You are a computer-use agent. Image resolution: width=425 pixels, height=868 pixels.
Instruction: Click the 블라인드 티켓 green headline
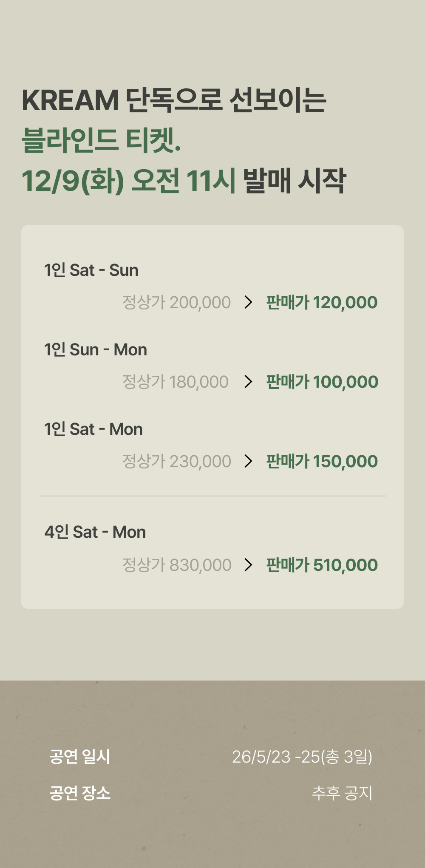[x=101, y=140]
